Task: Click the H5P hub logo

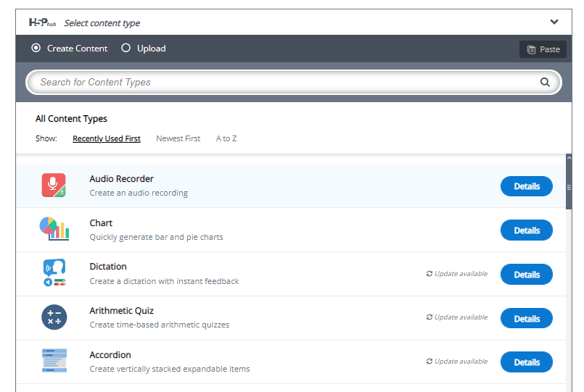Action: pyautogui.click(x=42, y=22)
